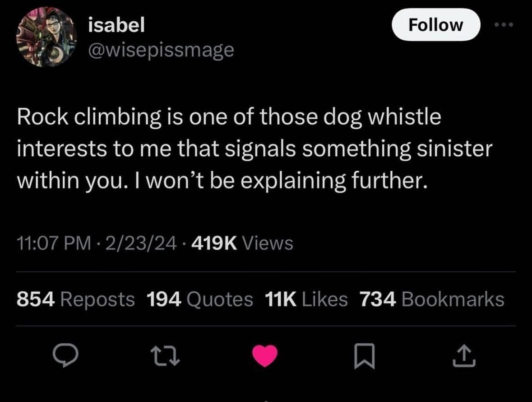Open the 854 Reposts list
This screenshot has width=532, height=402.
(74, 299)
